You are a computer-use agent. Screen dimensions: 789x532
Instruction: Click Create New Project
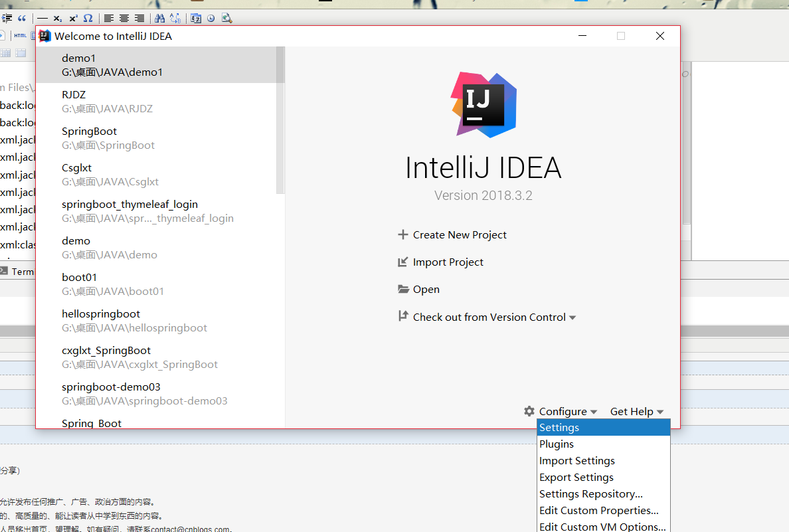(460, 235)
